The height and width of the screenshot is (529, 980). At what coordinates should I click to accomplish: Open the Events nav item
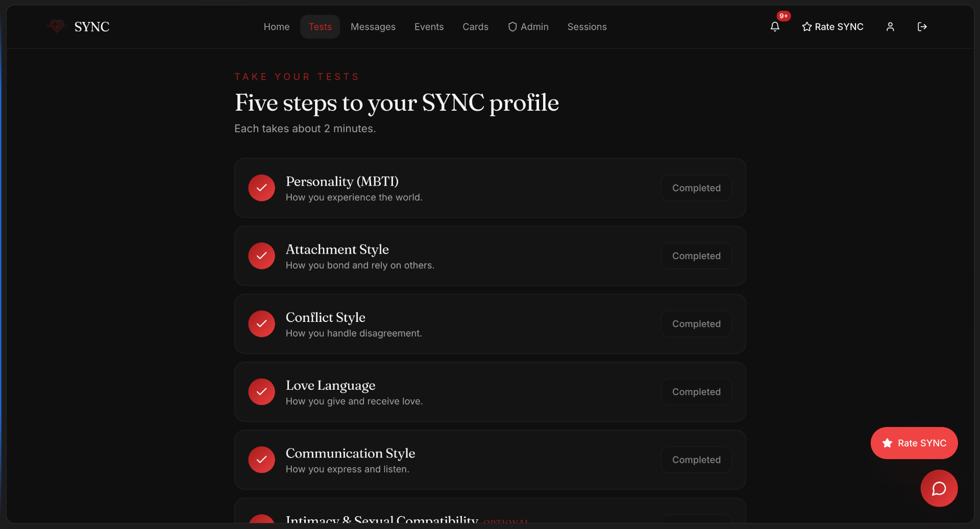429,27
